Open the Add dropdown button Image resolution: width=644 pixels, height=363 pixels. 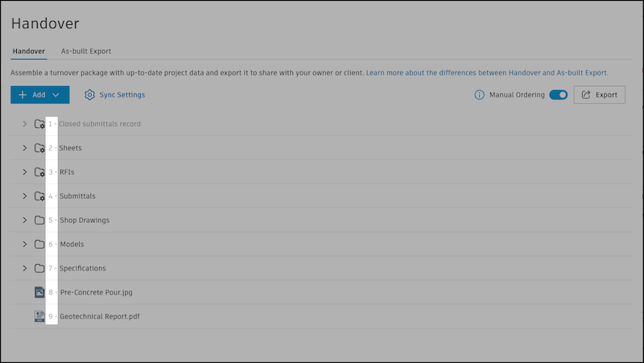tap(39, 95)
